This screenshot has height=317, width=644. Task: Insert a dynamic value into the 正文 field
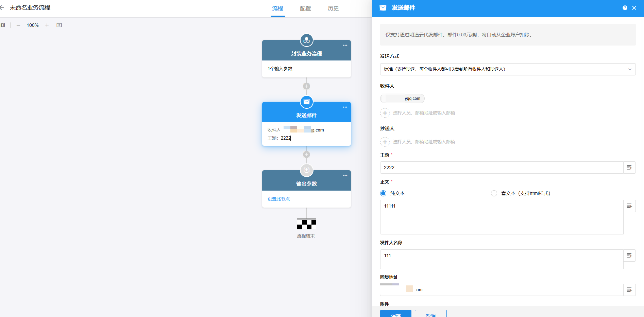coord(629,206)
